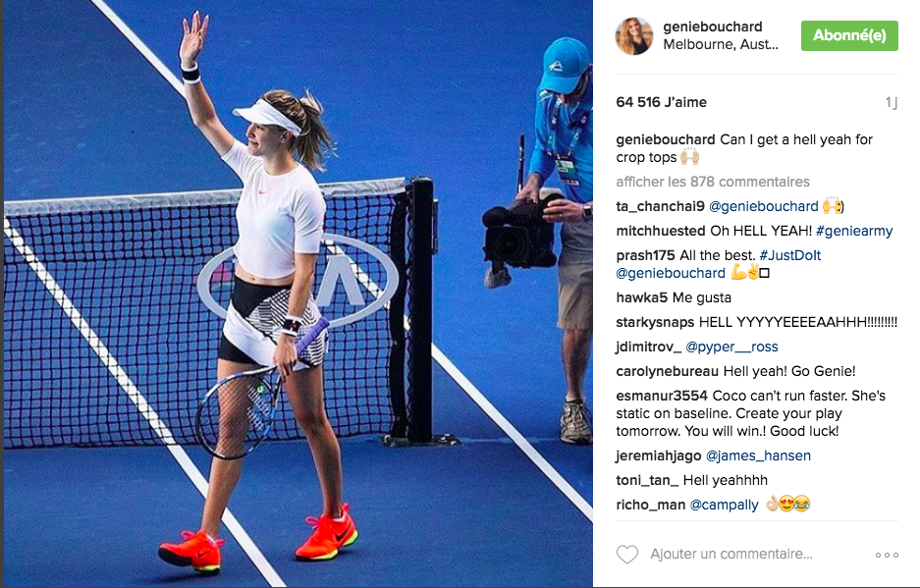This screenshot has width=920, height=588.
Task: Open the @james_hansen mention link
Action: click(x=758, y=455)
